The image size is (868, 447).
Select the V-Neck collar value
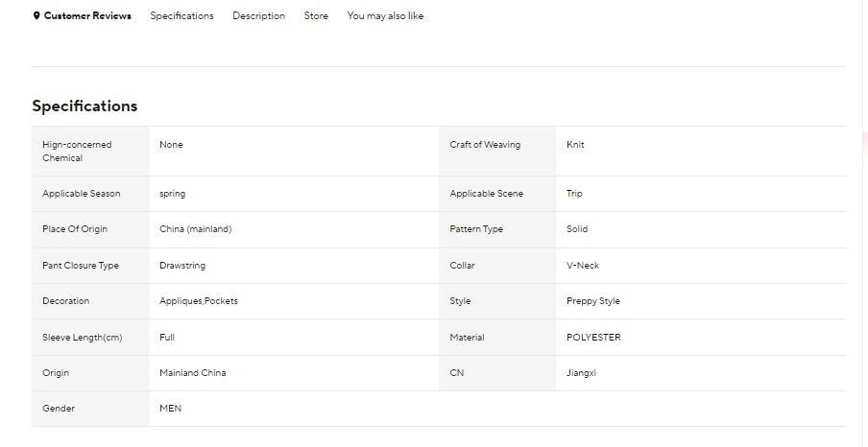583,266
